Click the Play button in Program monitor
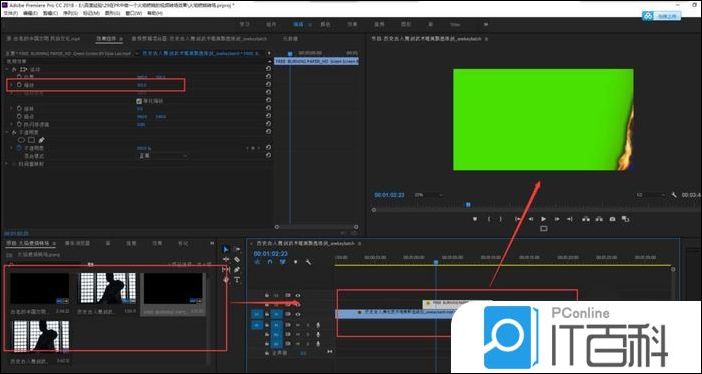Image resolution: width=702 pixels, height=374 pixels. tap(544, 219)
